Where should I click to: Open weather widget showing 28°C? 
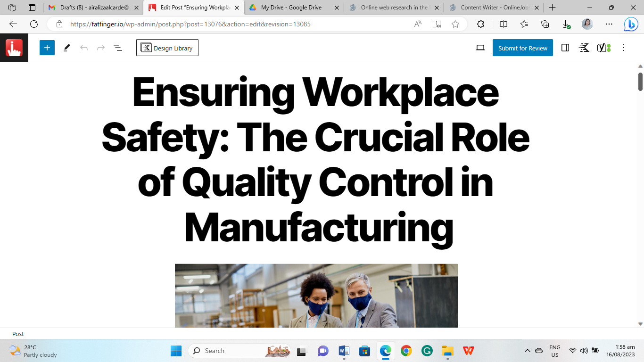[x=33, y=351]
